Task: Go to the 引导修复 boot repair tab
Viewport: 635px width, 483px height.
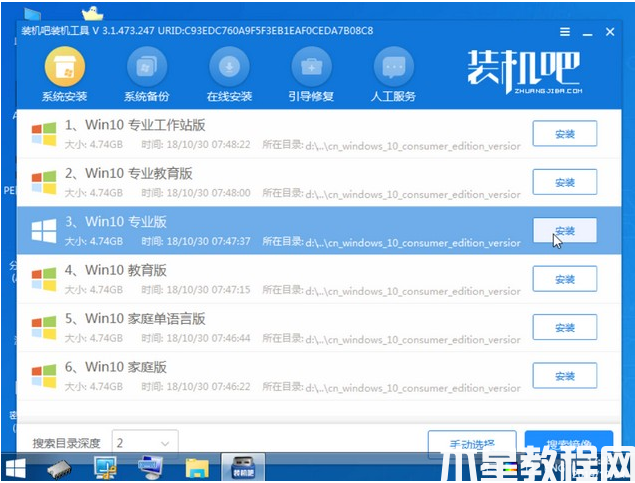Action: 311,74
